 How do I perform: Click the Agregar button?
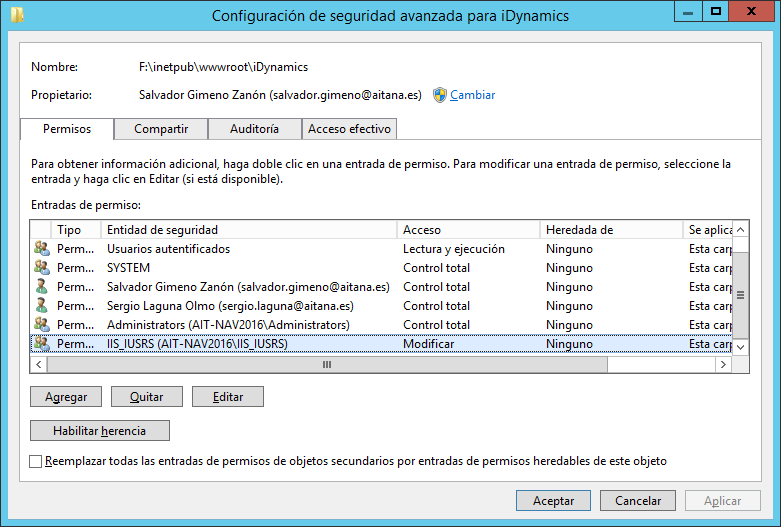click(66, 396)
